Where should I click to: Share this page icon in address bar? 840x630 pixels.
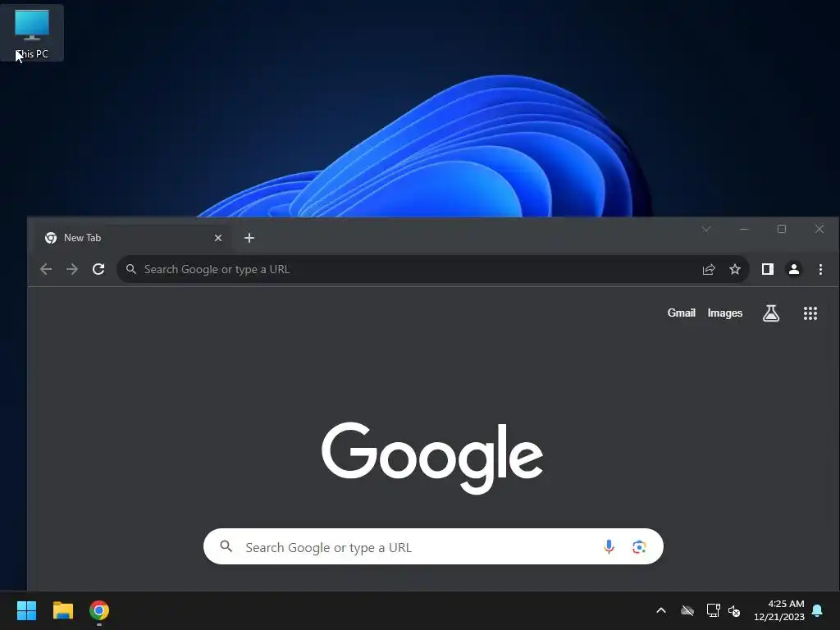click(x=709, y=269)
